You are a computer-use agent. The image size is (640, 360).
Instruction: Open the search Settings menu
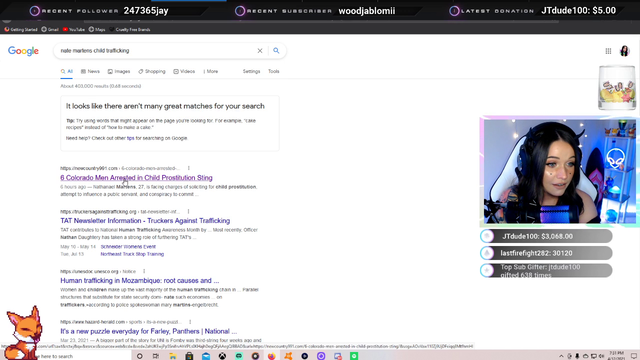pos(251,71)
